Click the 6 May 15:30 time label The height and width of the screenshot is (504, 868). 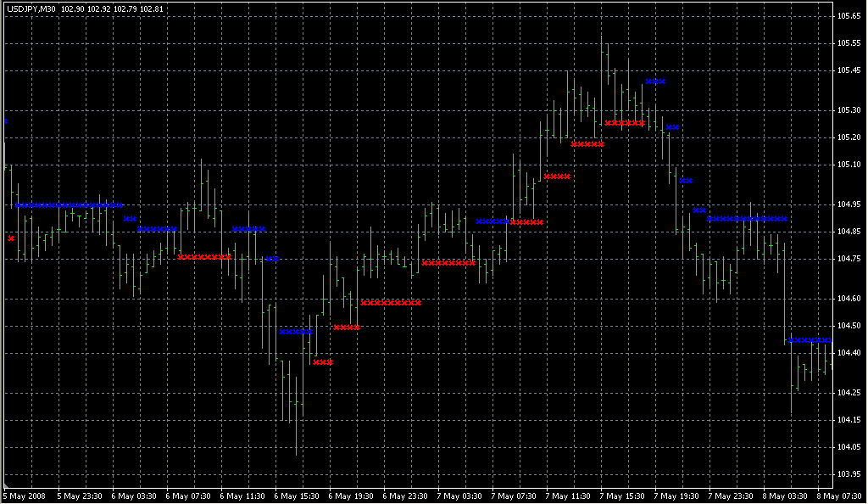[x=297, y=496]
